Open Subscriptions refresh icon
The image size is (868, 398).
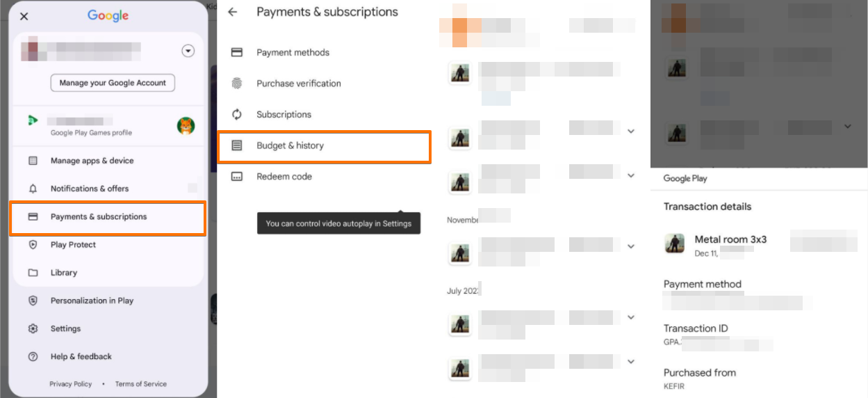click(x=237, y=114)
